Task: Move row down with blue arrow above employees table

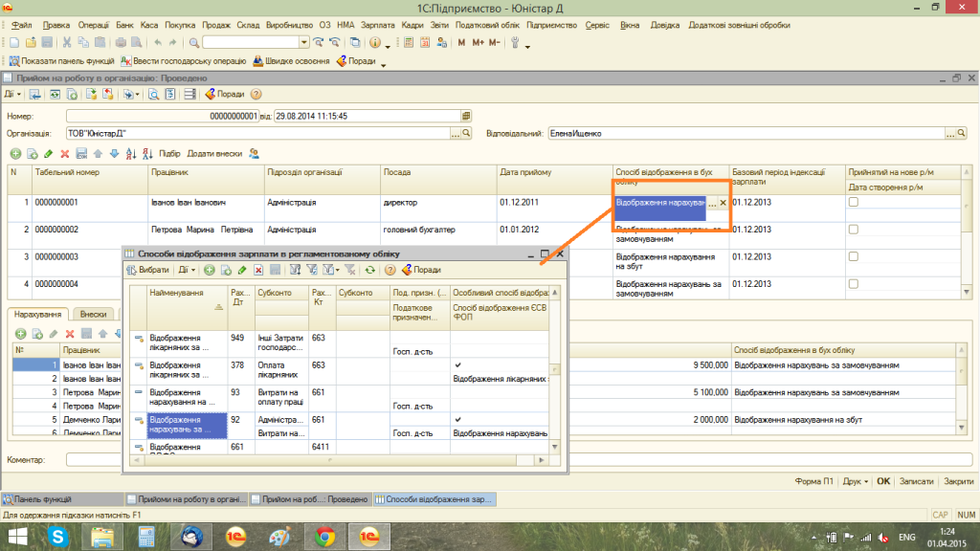Action: point(114,154)
